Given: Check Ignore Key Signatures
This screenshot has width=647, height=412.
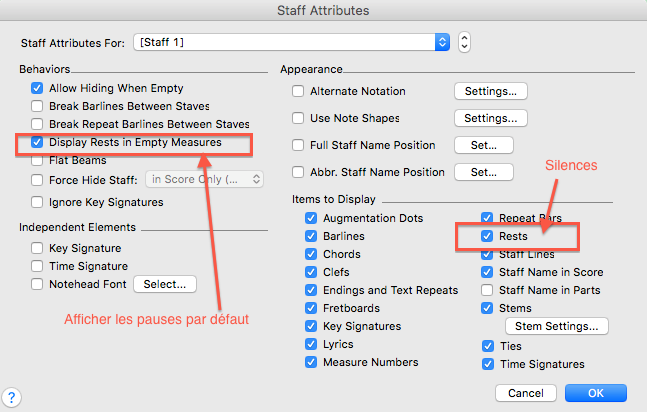Looking at the screenshot, I should pyautogui.click(x=37, y=202).
